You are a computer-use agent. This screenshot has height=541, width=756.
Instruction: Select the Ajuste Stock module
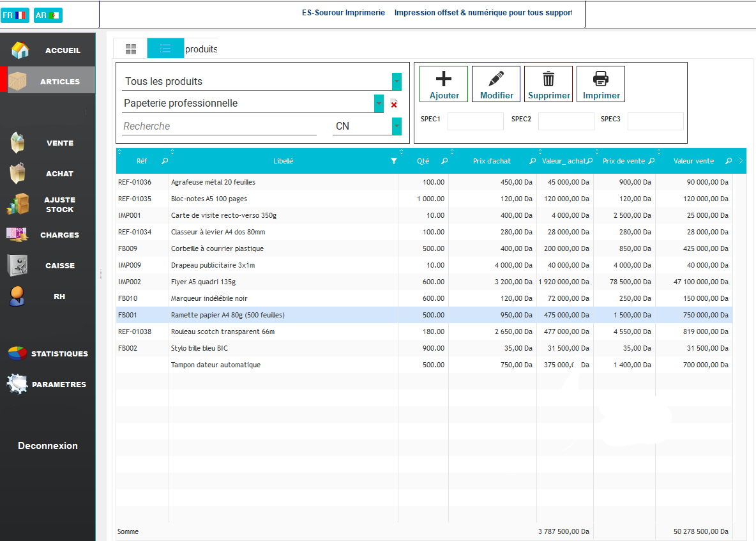(x=59, y=204)
